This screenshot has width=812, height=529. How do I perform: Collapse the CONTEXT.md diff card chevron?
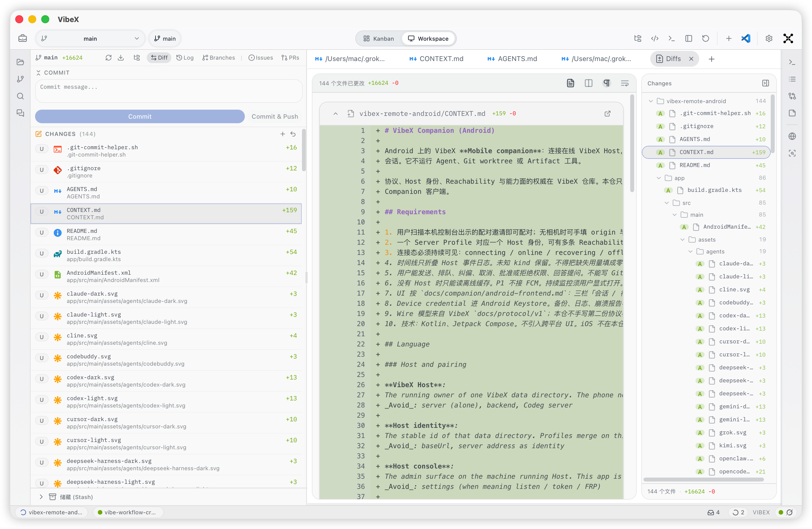(x=335, y=114)
